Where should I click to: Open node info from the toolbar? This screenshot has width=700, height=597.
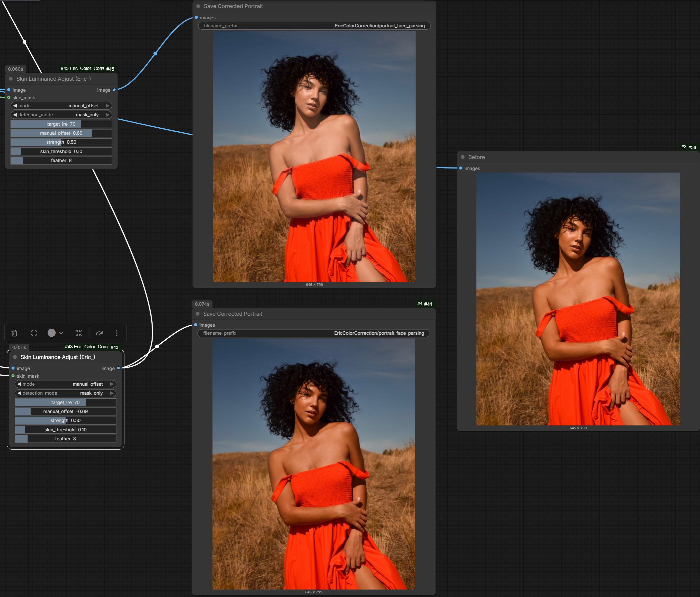34,333
